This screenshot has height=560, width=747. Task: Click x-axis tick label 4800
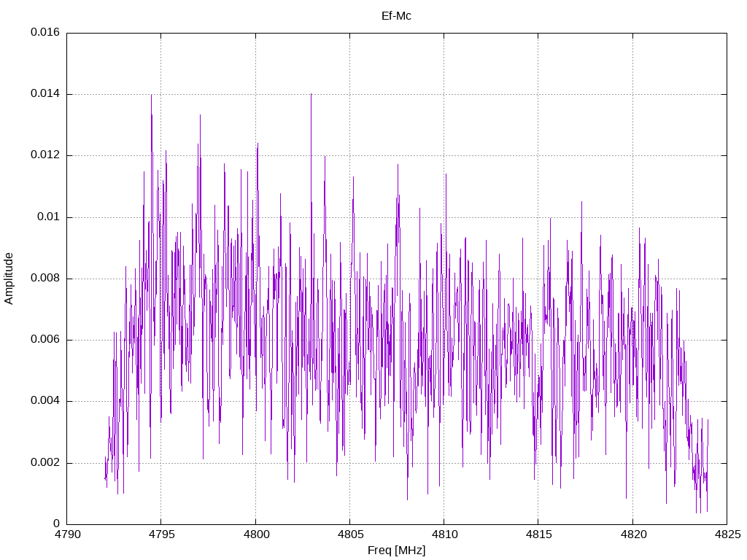click(x=255, y=534)
